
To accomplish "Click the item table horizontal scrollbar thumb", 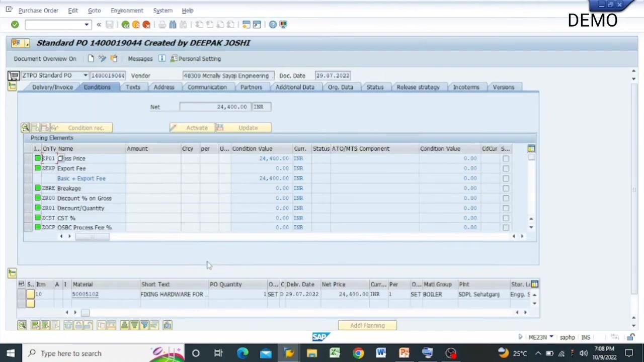I will coord(85,313).
